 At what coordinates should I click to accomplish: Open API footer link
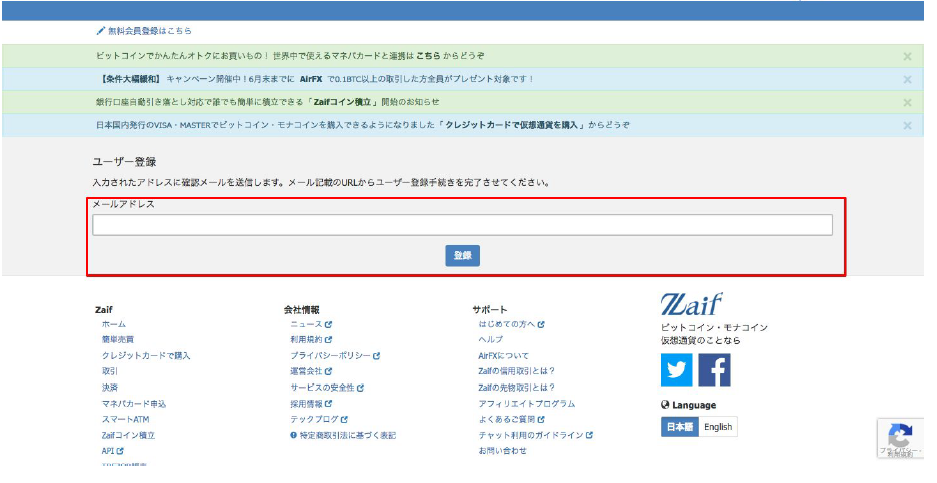[112, 451]
